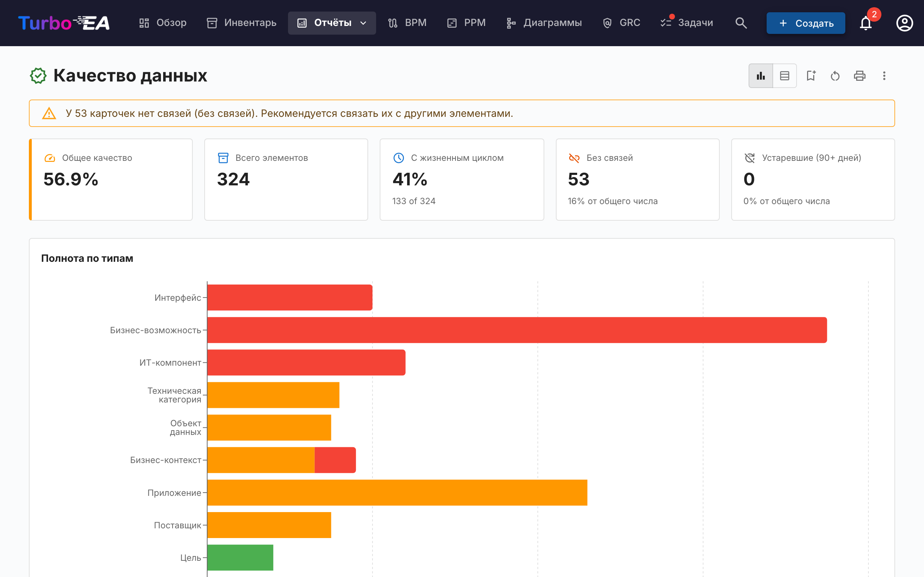Print the data quality report
The image size is (924, 577).
click(x=859, y=76)
